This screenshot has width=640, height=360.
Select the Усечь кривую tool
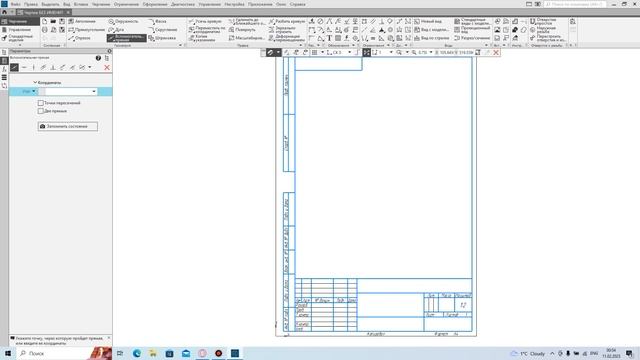tap(205, 21)
